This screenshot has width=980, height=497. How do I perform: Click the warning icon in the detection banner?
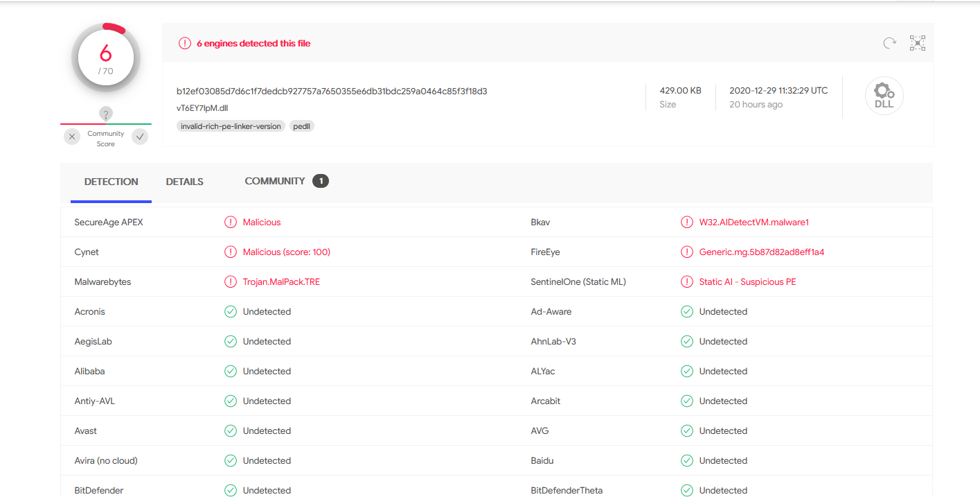(184, 43)
